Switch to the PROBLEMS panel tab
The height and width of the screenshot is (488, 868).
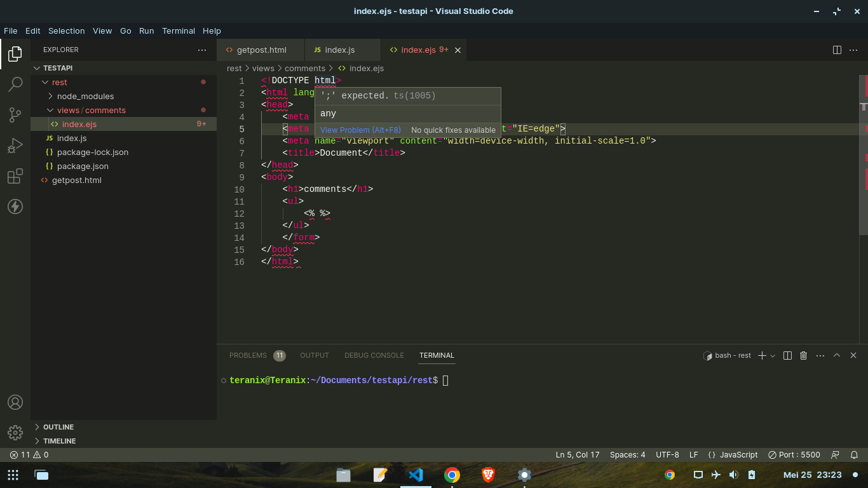point(248,355)
